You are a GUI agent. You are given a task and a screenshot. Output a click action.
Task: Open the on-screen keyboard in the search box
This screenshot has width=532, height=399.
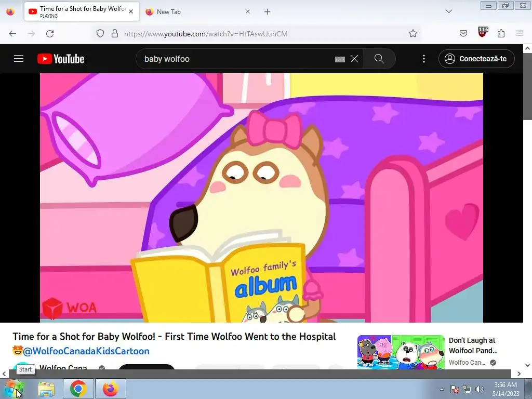pos(340,59)
